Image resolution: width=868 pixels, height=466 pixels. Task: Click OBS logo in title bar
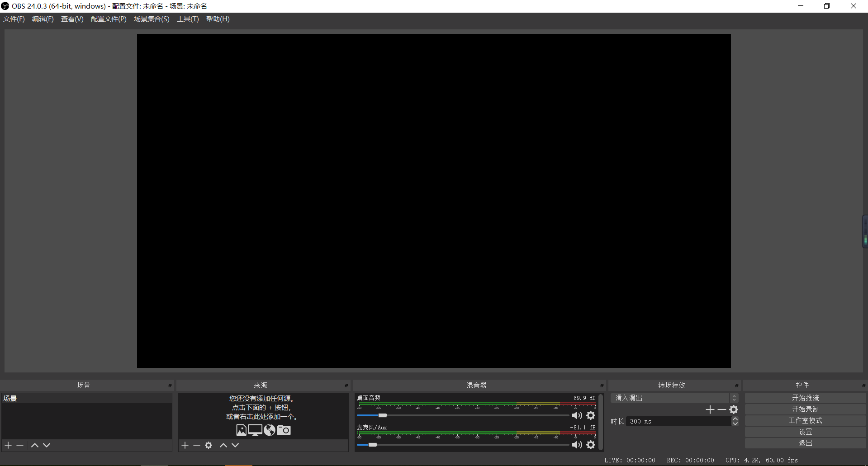(x=5, y=6)
